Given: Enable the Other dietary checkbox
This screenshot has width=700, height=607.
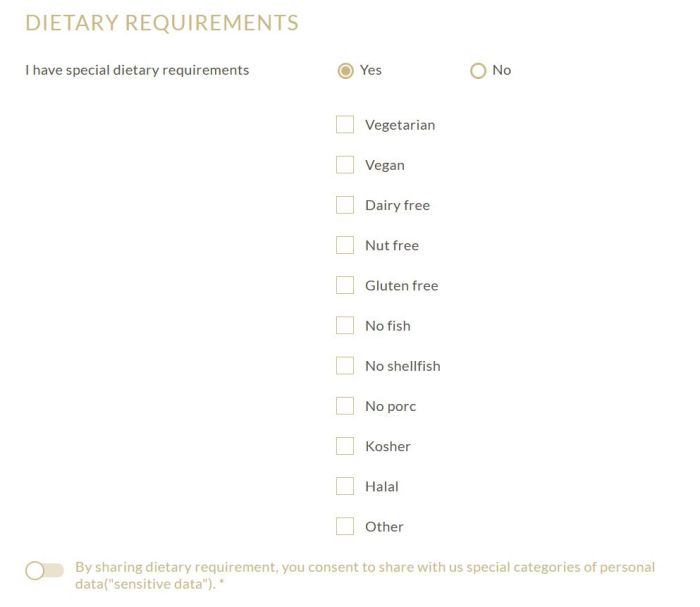Looking at the screenshot, I should (345, 526).
